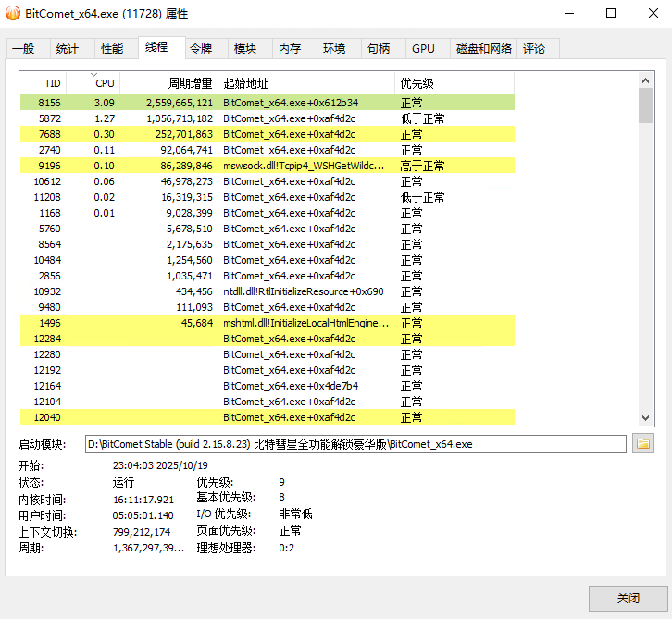Open the 模块 tab
This screenshot has width=672, height=619.
pos(245,49)
